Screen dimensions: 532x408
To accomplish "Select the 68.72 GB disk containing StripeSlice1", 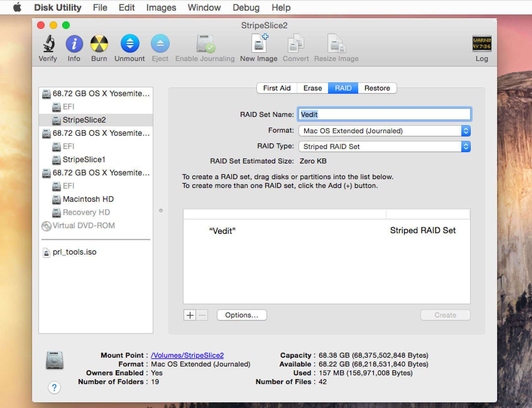I will 96,133.
